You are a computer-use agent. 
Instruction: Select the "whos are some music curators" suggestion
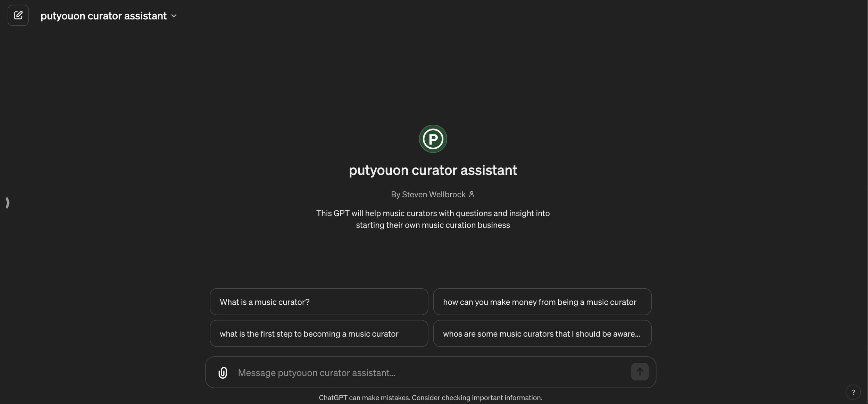[x=542, y=333]
